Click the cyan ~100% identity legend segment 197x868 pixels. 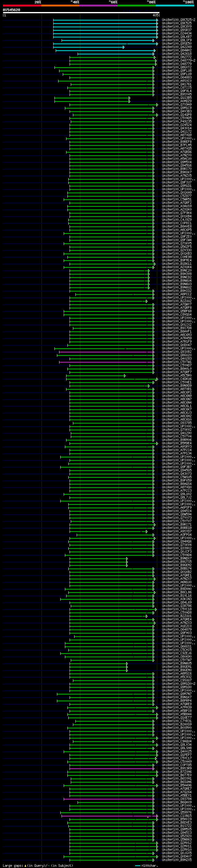pos(175,6)
